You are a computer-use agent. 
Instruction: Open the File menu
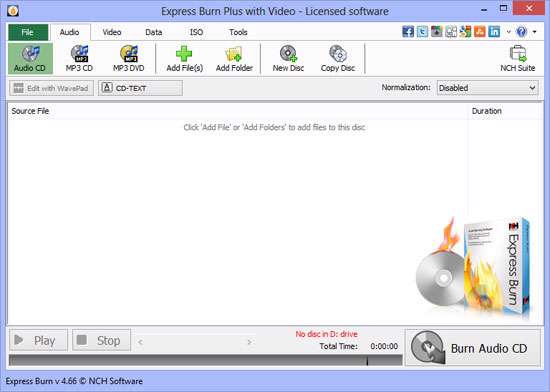(x=28, y=32)
